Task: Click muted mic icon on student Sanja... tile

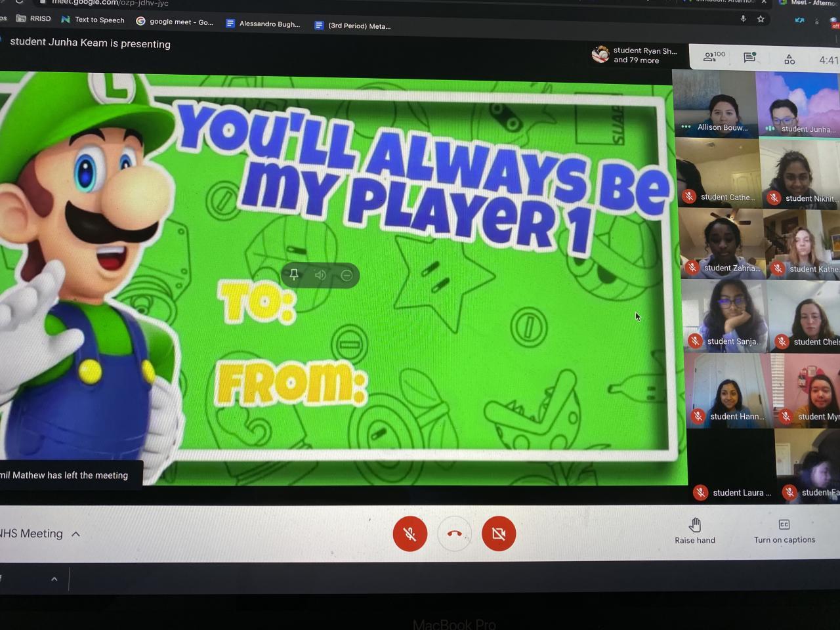Action: coord(695,341)
